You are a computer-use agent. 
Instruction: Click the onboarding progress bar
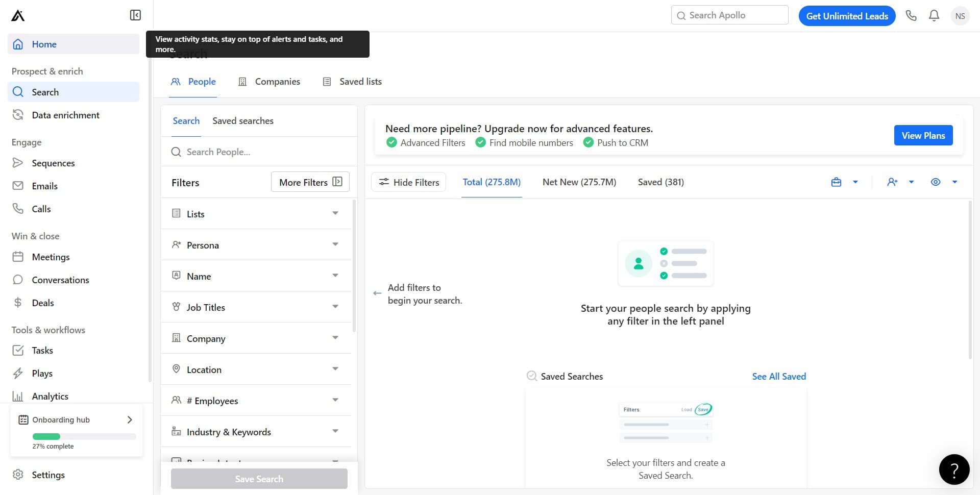point(84,437)
